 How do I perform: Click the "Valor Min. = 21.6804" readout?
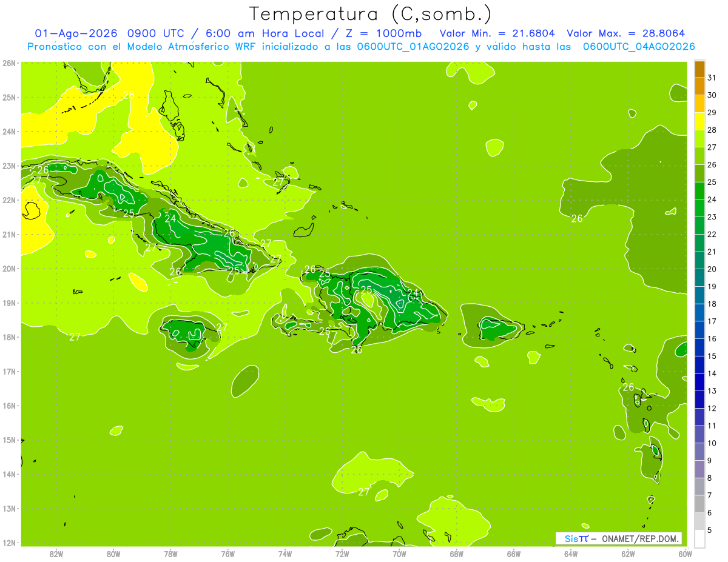pos(497,33)
